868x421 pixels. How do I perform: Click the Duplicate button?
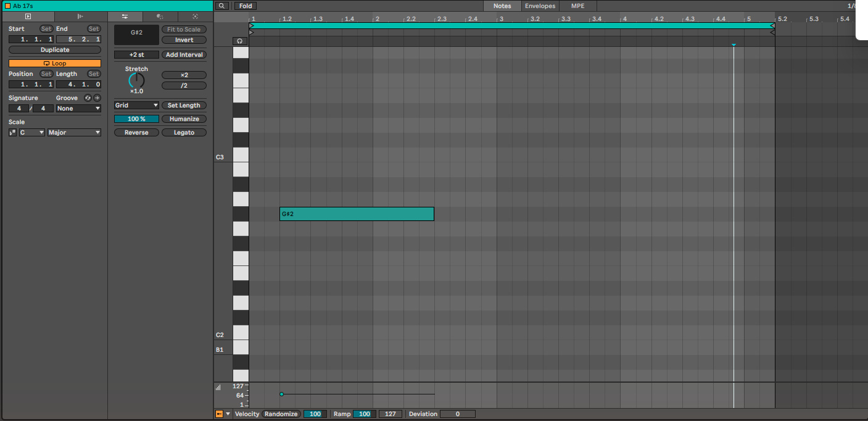click(x=55, y=50)
